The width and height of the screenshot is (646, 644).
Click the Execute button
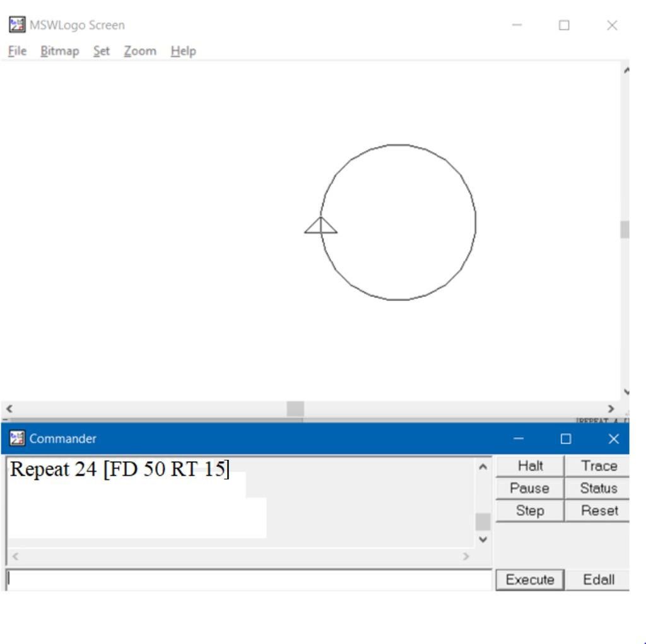[530, 580]
